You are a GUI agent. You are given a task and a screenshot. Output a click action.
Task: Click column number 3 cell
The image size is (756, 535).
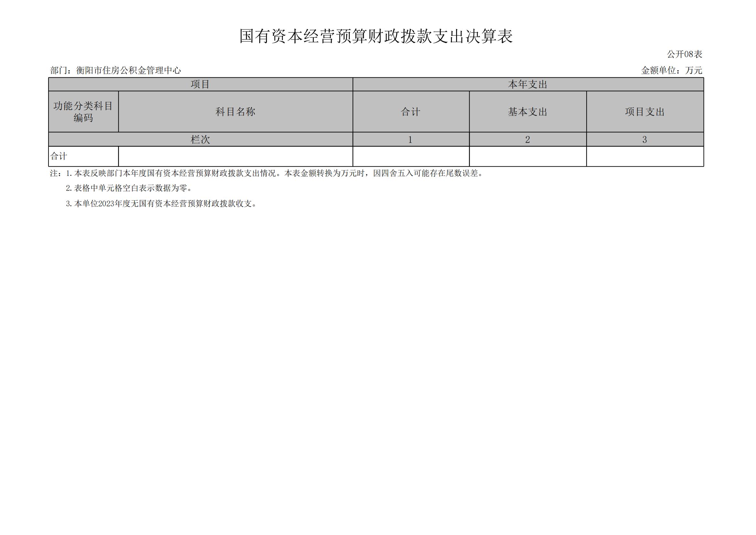pos(645,140)
